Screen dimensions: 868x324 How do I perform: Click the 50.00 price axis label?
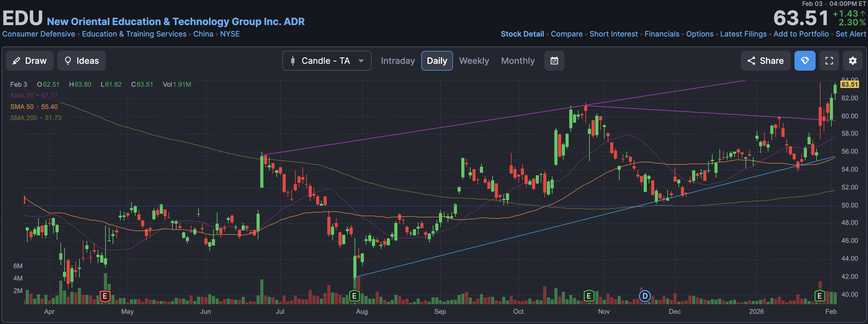(849, 205)
